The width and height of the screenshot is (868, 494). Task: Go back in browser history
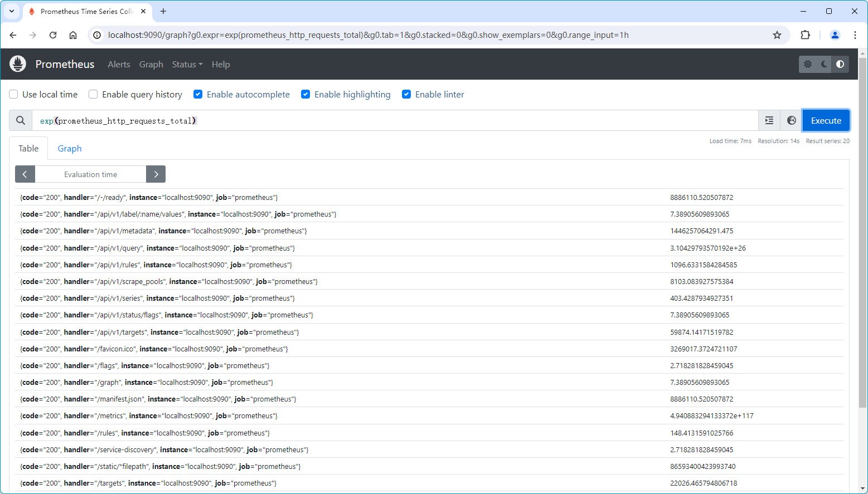point(13,35)
